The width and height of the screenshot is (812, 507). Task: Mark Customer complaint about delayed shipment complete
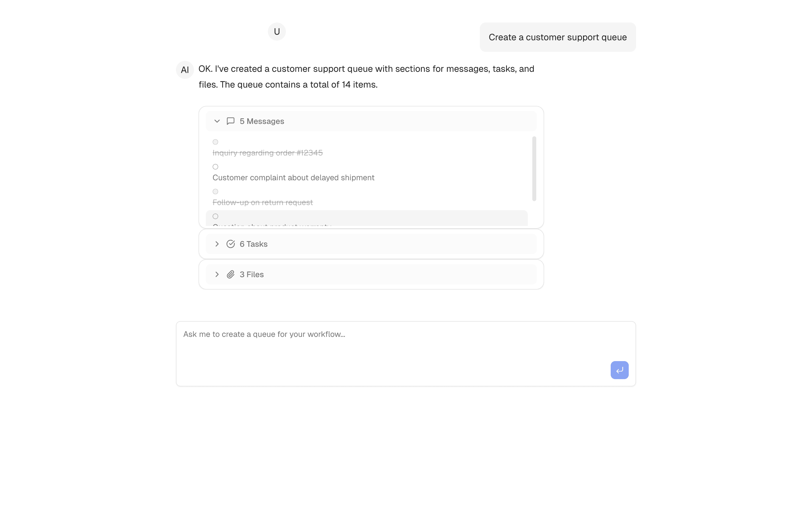click(x=215, y=166)
